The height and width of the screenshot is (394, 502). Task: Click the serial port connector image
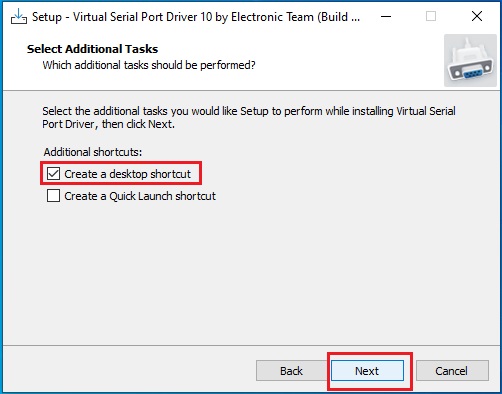[470, 60]
